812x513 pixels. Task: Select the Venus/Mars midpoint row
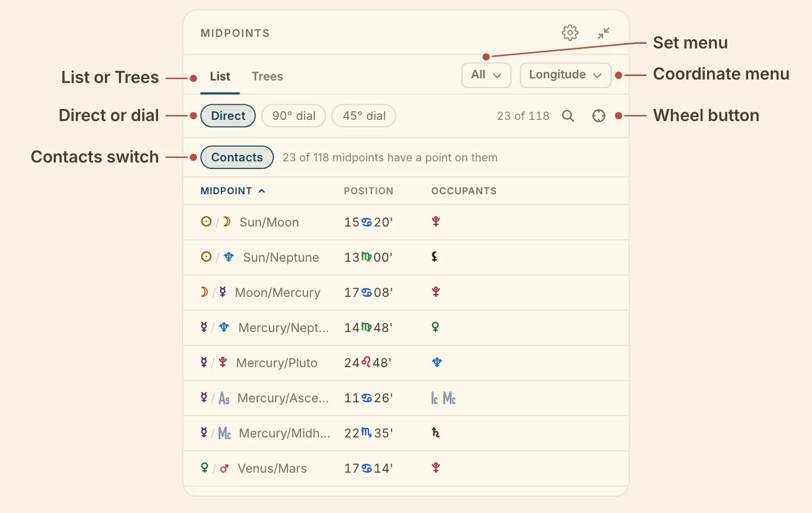406,468
